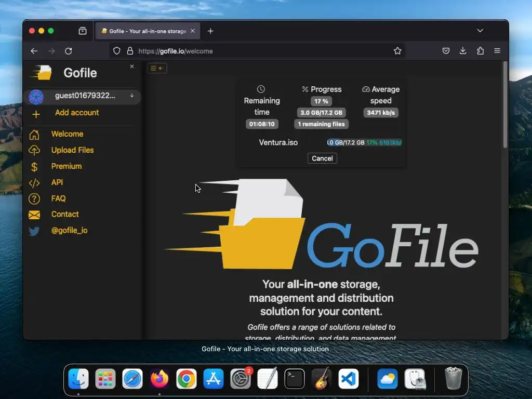Click the Upload Files cloud icon
This screenshot has width=532, height=399.
coord(34,150)
